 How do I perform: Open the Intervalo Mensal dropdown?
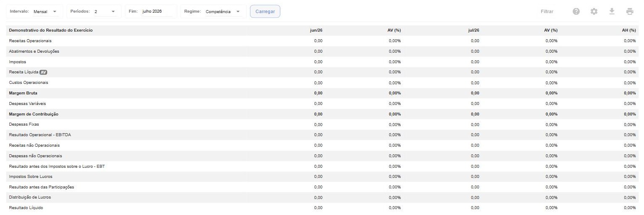[x=34, y=11]
